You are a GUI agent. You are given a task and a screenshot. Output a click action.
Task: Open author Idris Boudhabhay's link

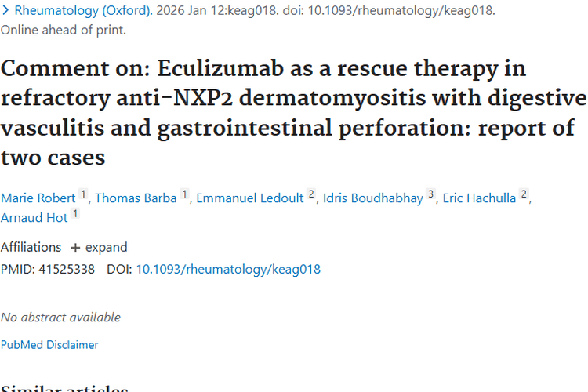[373, 198]
